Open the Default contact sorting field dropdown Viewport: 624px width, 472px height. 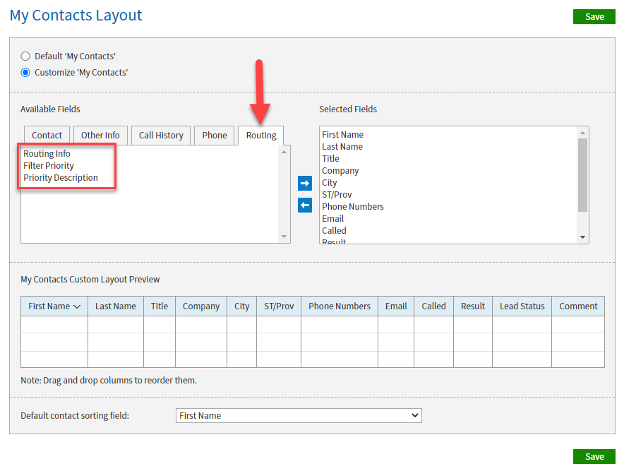click(x=298, y=415)
